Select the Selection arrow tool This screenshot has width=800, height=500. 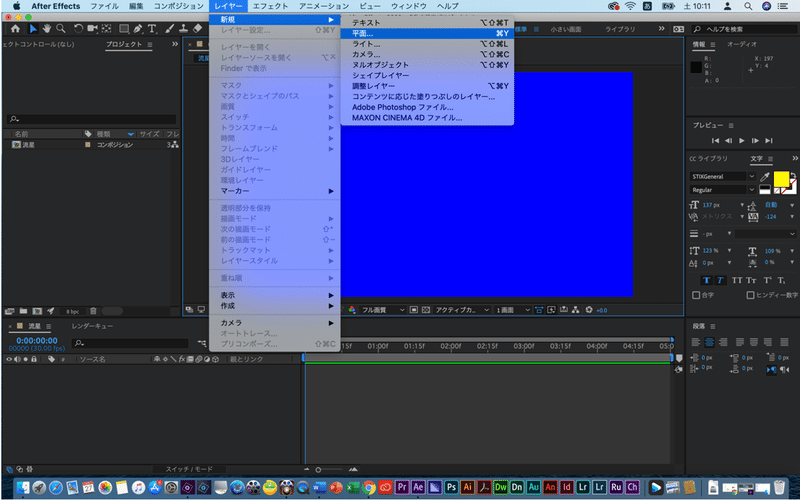point(33,29)
